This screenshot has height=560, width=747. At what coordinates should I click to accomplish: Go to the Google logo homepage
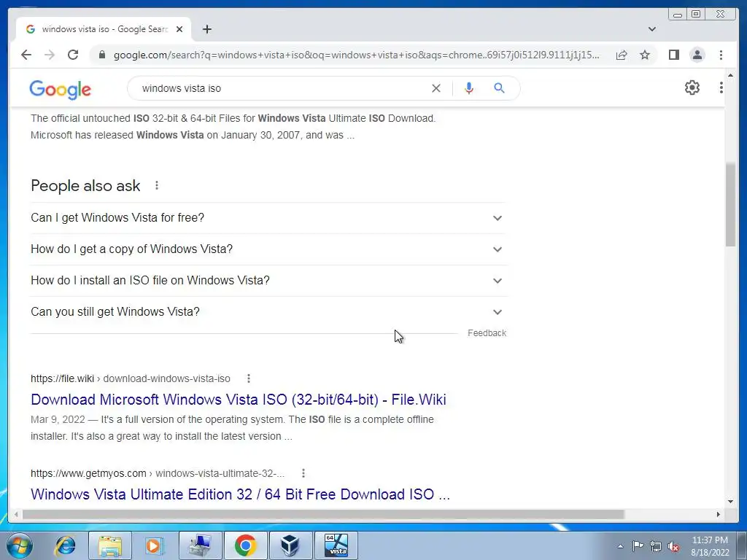60,89
